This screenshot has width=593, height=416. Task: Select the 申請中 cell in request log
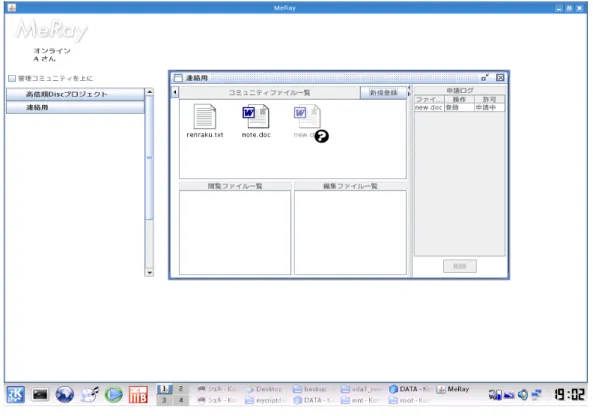coord(489,107)
